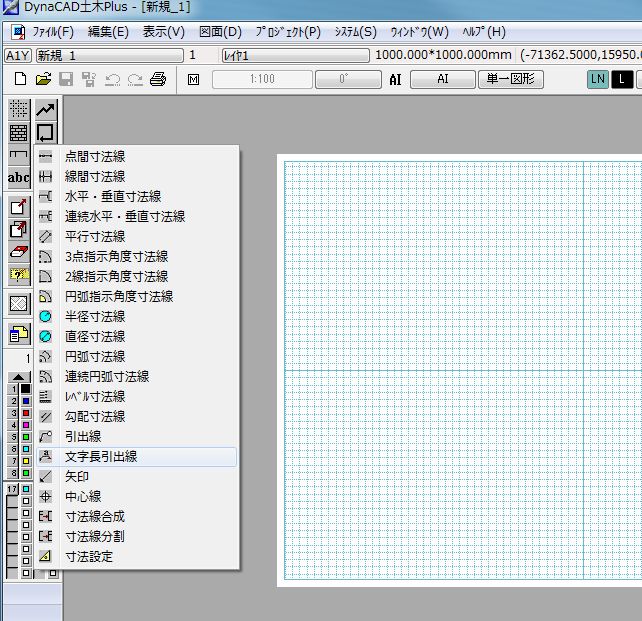The image size is (642, 621).
Task: Open 寸法設定 dimension settings
Action: pyautogui.click(x=137, y=557)
